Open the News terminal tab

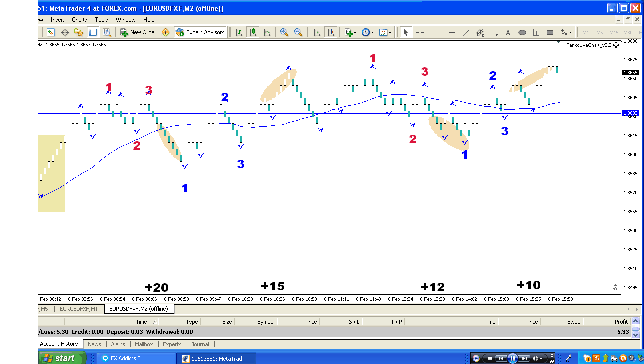(x=94, y=344)
